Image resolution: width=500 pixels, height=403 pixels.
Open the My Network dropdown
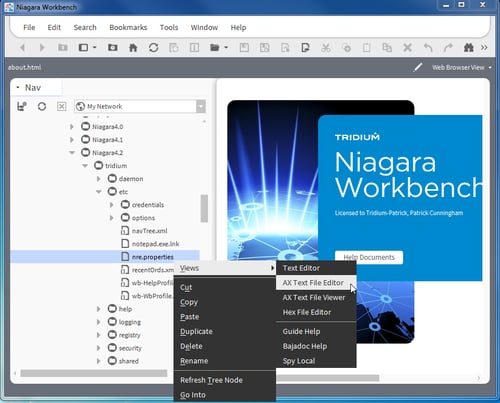tap(201, 106)
